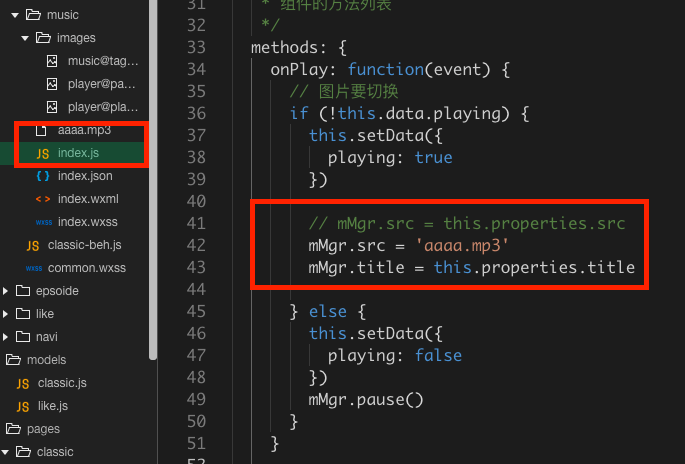Click the '} else {' line
685x464 pixels.
coord(328,312)
